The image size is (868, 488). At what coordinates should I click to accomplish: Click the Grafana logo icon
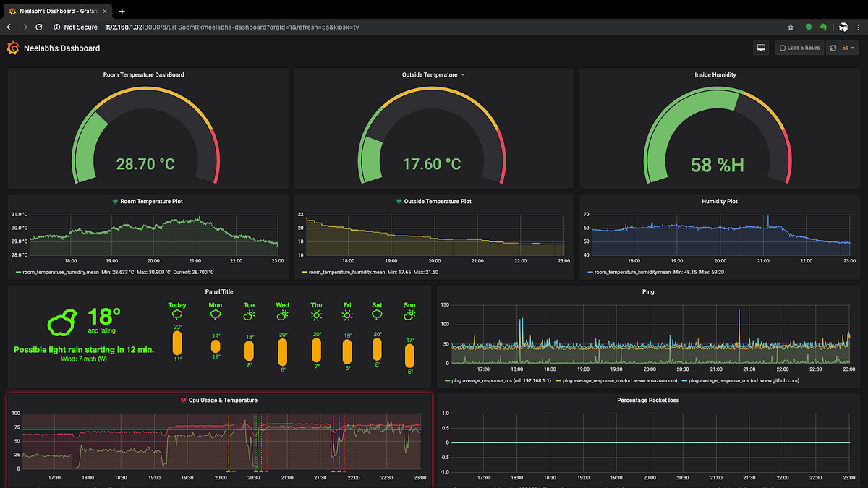pyautogui.click(x=12, y=48)
